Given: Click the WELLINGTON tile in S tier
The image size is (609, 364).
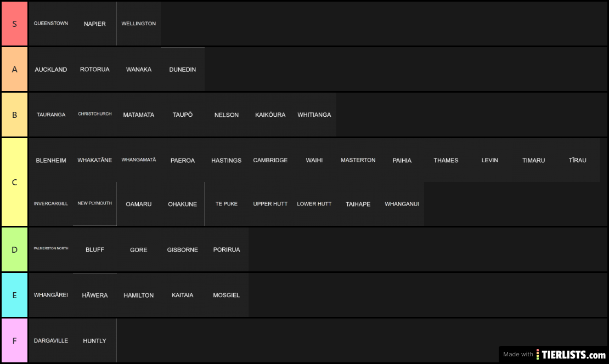Looking at the screenshot, I should (139, 24).
